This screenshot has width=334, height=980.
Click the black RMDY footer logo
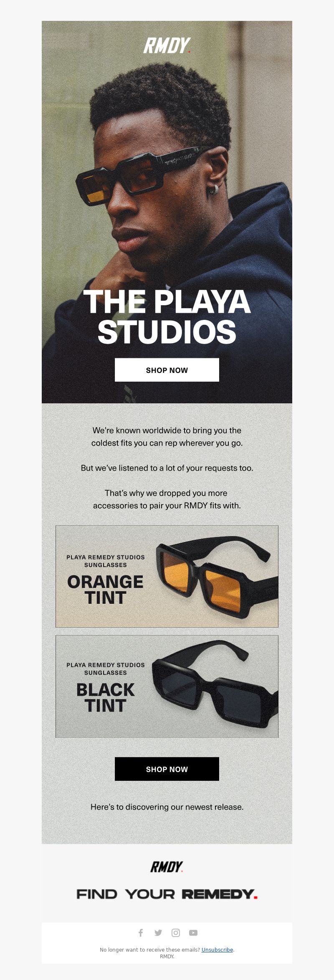pyautogui.click(x=167, y=867)
